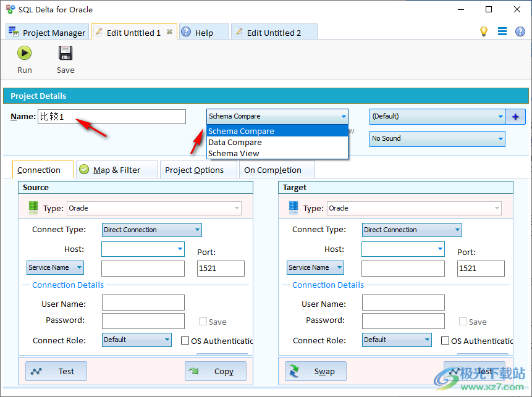Click the lightbulb tips icon
This screenshot has height=397, width=532.
pos(483,31)
